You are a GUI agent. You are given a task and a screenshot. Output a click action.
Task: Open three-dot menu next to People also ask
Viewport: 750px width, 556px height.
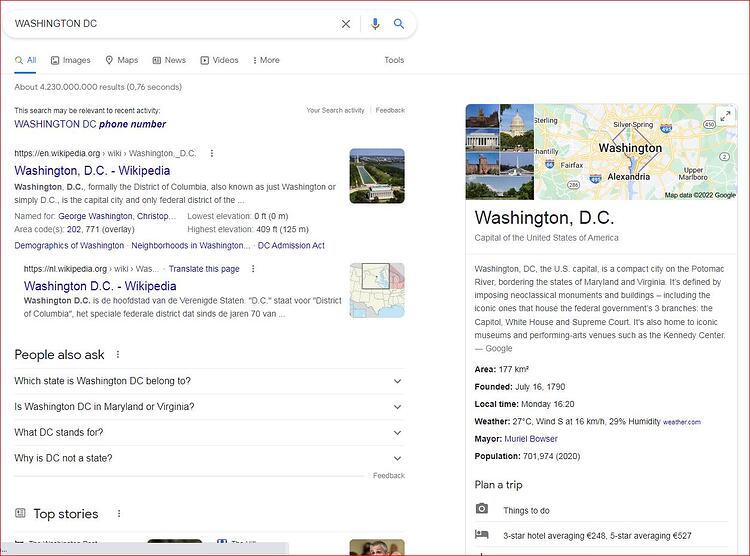point(118,355)
